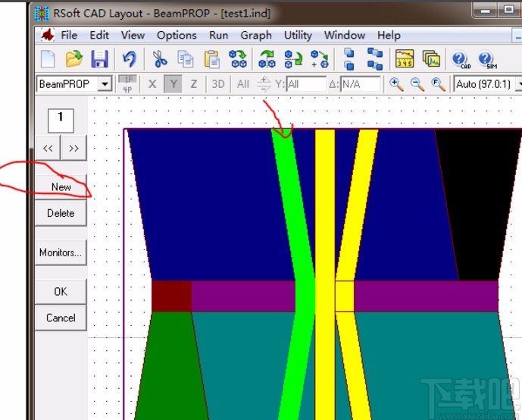Viewport: 522px width, 420px height.
Task: Open the Utility menu
Action: pos(298,35)
